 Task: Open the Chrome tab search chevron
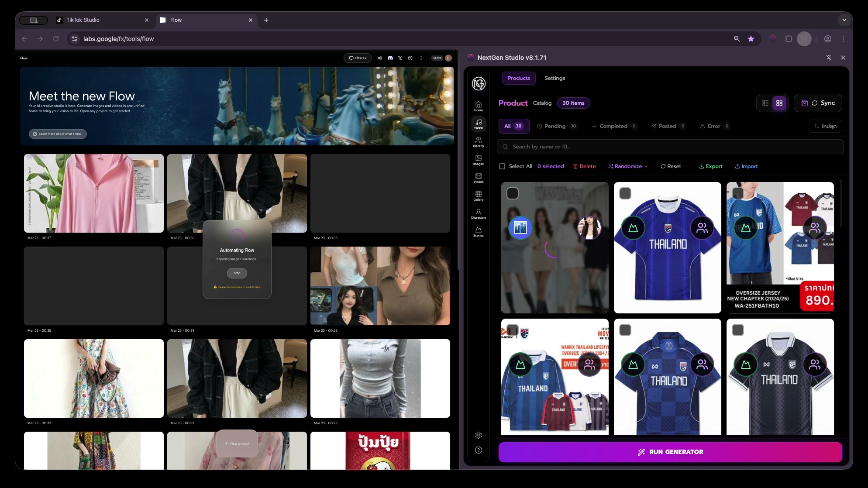tap(844, 20)
